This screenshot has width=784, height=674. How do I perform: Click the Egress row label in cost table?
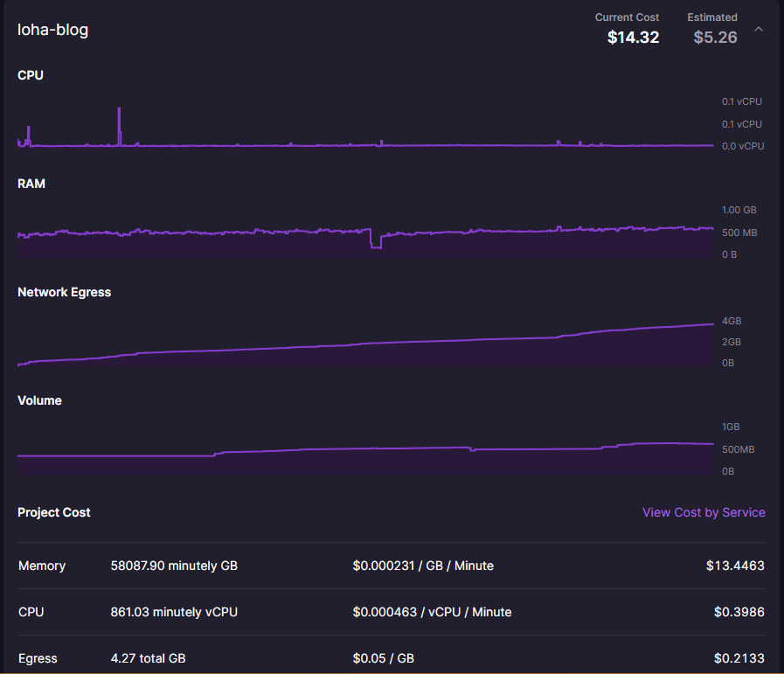coord(38,658)
